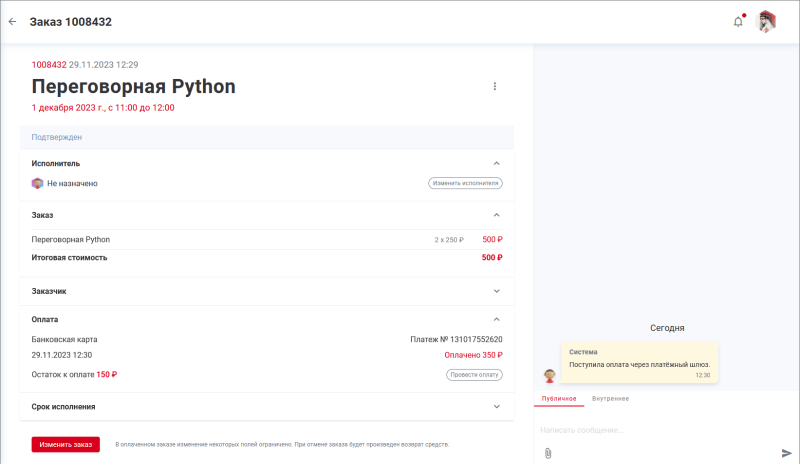Expand the Заказчик section

pos(497,291)
